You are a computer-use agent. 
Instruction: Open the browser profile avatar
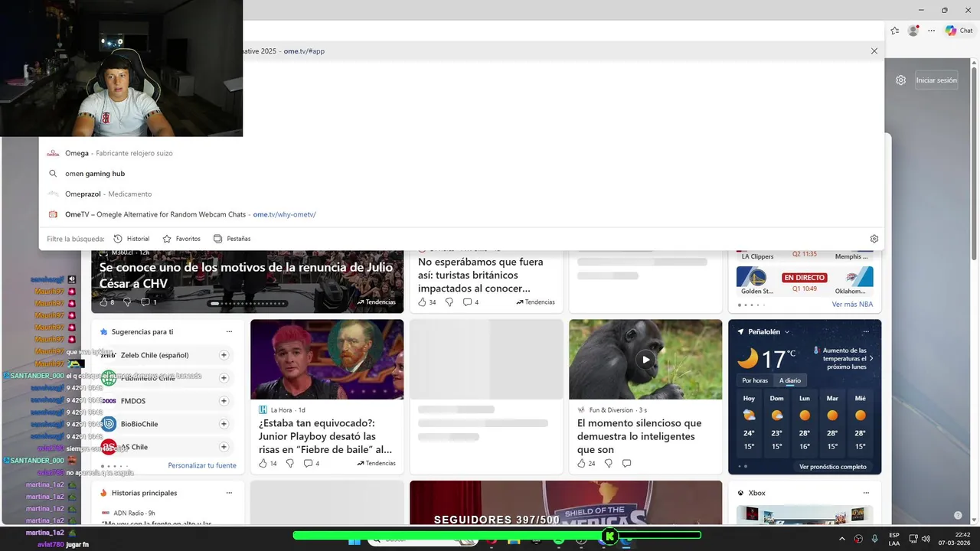tap(913, 31)
